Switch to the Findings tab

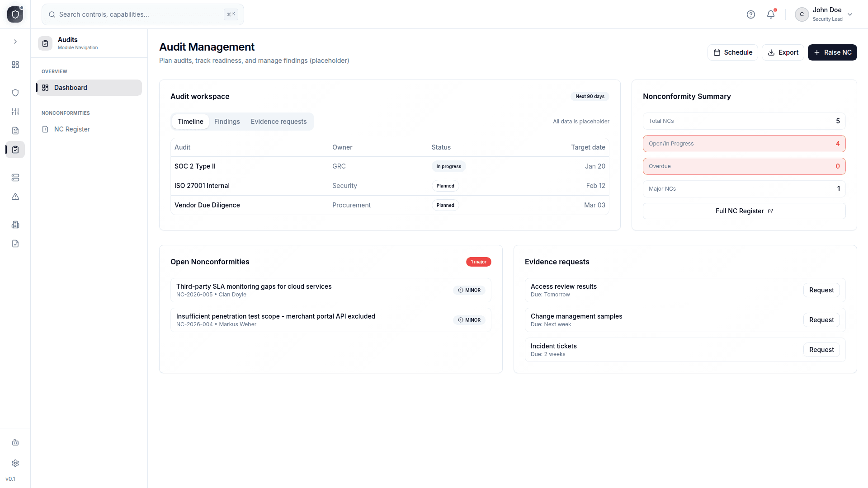[x=227, y=121]
